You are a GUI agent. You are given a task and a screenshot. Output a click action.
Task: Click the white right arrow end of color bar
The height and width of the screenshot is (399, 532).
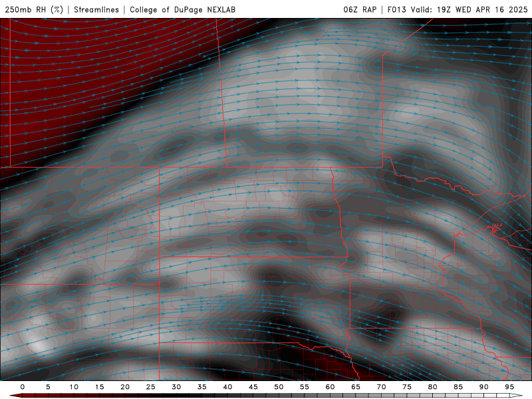click(516, 396)
